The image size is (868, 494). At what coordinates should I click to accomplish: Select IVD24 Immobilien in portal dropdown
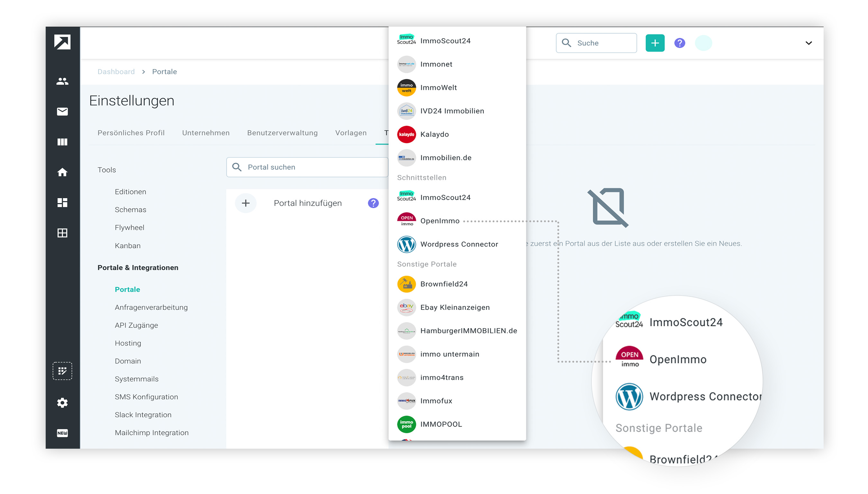tap(457, 111)
